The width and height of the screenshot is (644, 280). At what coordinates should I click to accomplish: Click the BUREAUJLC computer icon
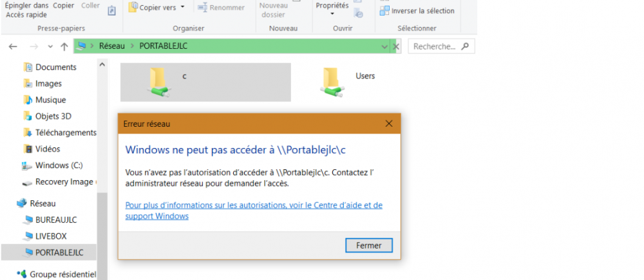tap(28, 220)
